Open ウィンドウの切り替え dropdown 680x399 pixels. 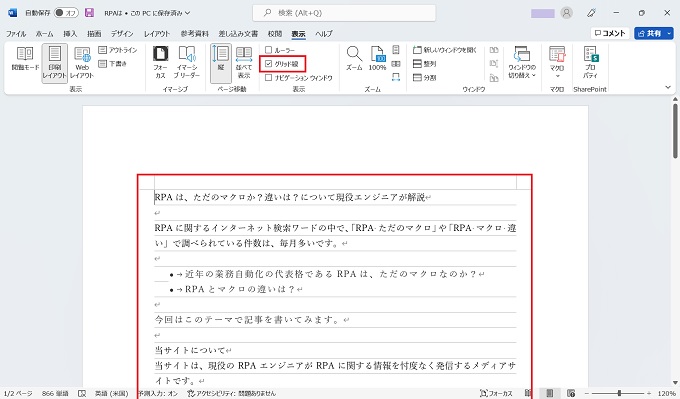[x=522, y=63]
